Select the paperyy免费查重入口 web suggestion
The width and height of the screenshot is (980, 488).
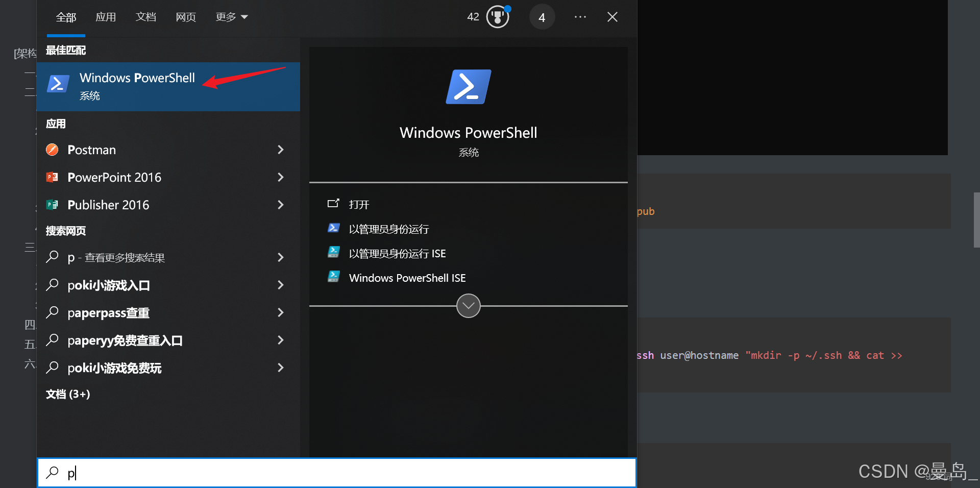[125, 340]
